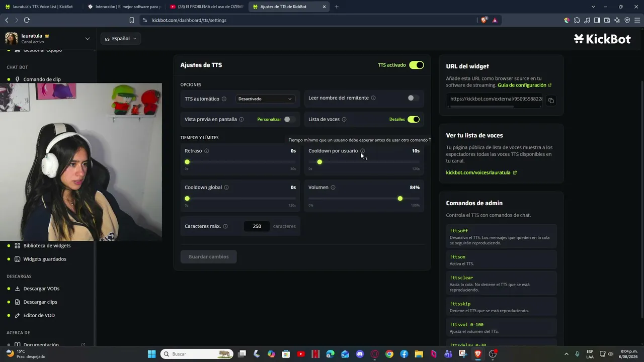
Task: Open the KickBot logo home link
Action: click(602, 39)
